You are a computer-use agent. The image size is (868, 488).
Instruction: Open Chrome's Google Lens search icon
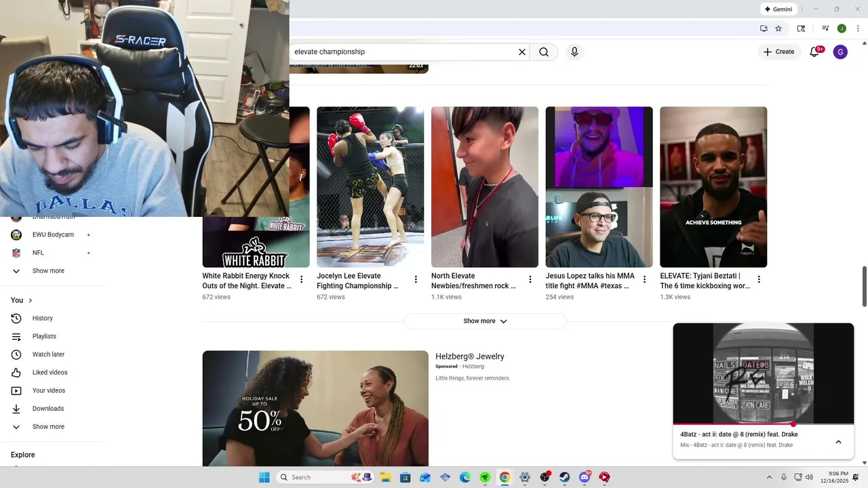pyautogui.click(x=801, y=28)
